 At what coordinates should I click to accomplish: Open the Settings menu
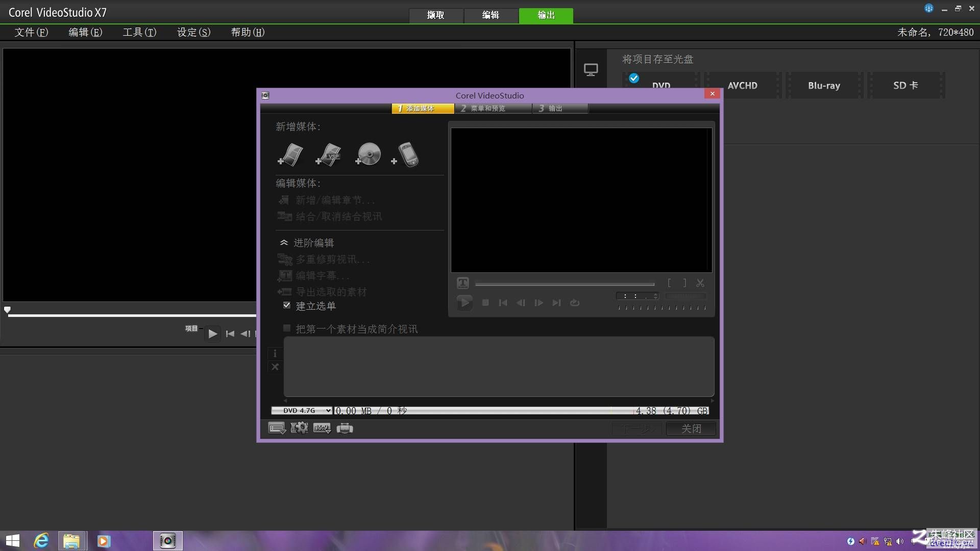(193, 32)
